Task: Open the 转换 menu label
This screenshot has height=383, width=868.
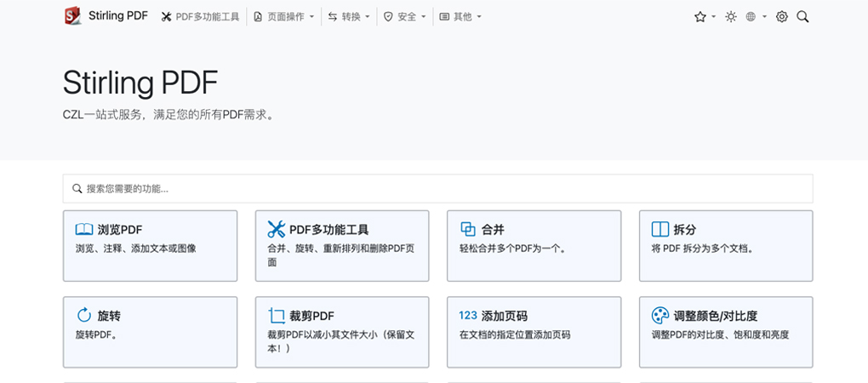Action: pos(351,17)
